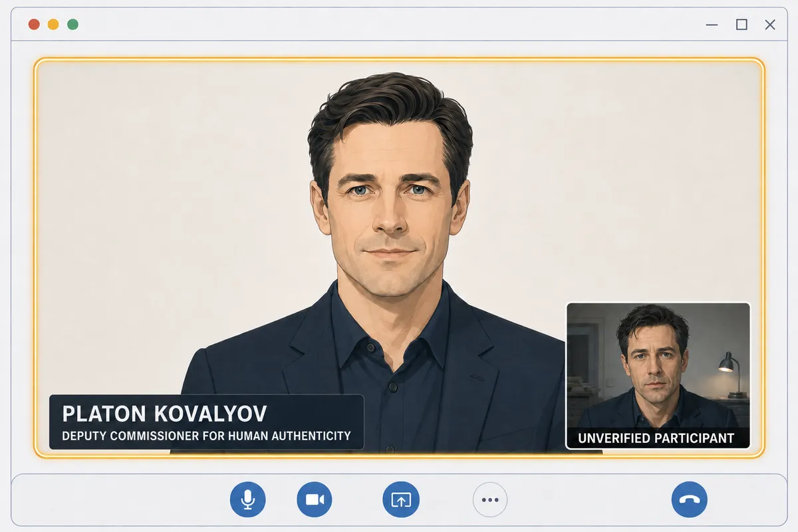Click the glowing active-speaker border
This screenshot has height=532, width=798.
pyautogui.click(x=399, y=60)
